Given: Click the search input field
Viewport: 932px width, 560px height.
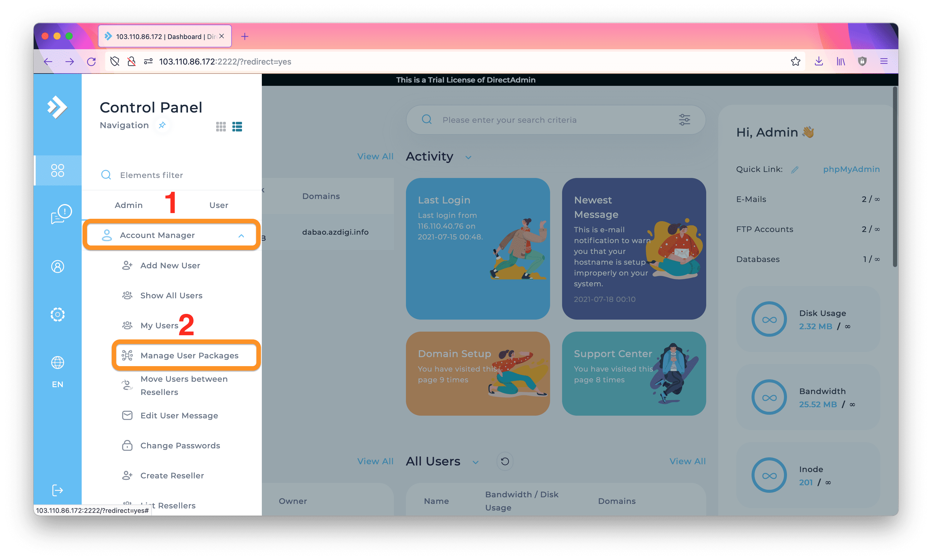Looking at the screenshot, I should pos(559,120).
